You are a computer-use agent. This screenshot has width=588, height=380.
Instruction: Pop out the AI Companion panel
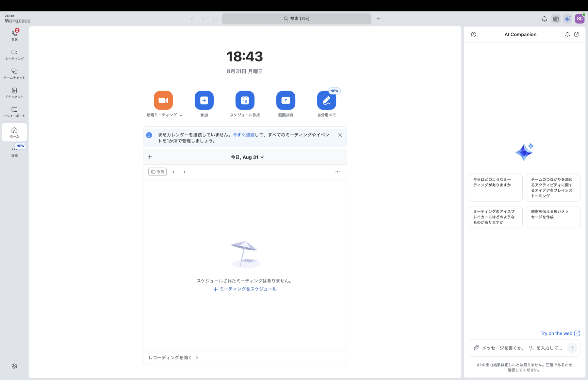[x=577, y=34]
